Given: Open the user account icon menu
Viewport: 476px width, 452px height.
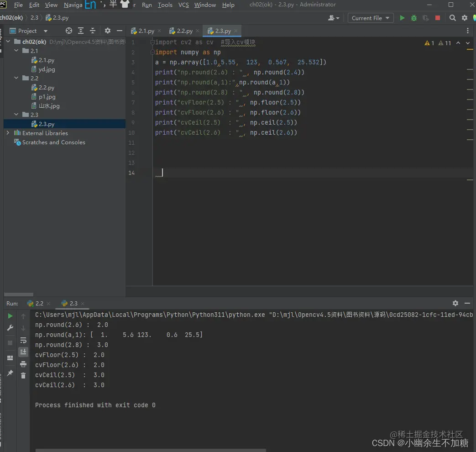Looking at the screenshot, I should click(333, 18).
